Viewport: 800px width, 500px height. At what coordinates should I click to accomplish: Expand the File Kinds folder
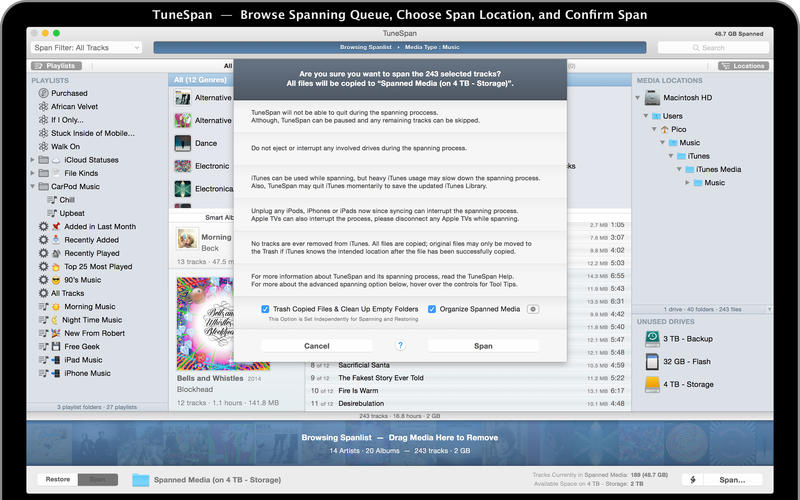pos(33,173)
